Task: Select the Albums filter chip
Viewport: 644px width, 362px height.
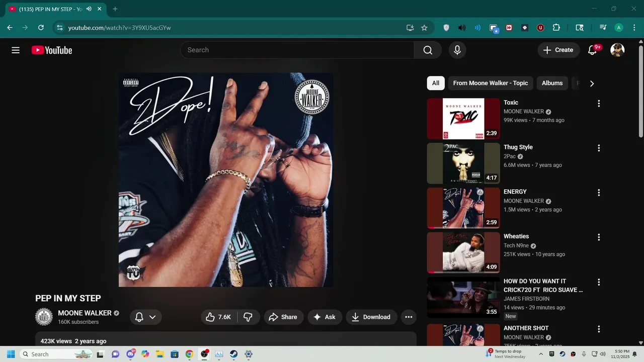Action: [x=552, y=83]
